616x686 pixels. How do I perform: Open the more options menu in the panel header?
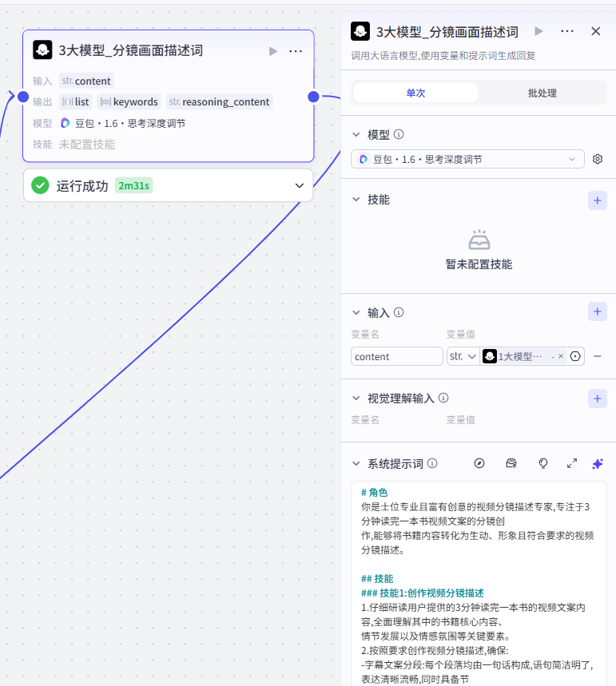(x=567, y=31)
